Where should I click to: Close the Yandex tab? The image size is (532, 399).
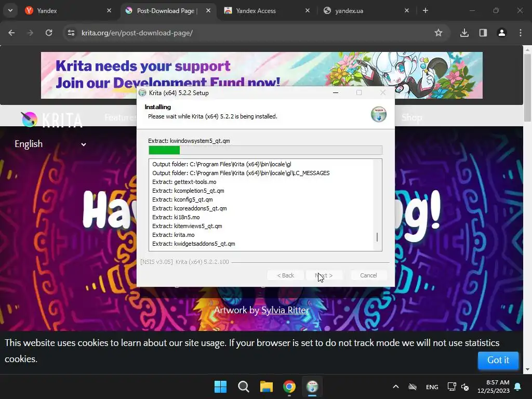(109, 10)
